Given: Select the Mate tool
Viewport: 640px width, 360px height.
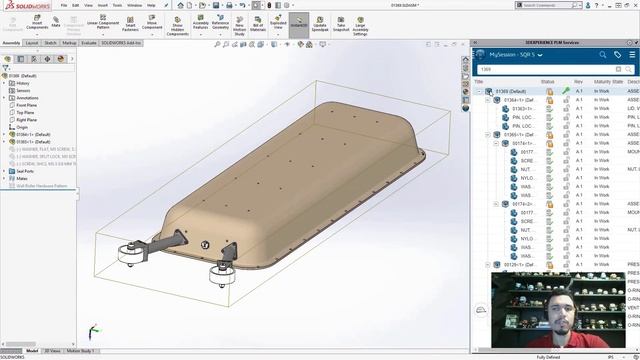Looking at the screenshot, I should pyautogui.click(x=56, y=22).
